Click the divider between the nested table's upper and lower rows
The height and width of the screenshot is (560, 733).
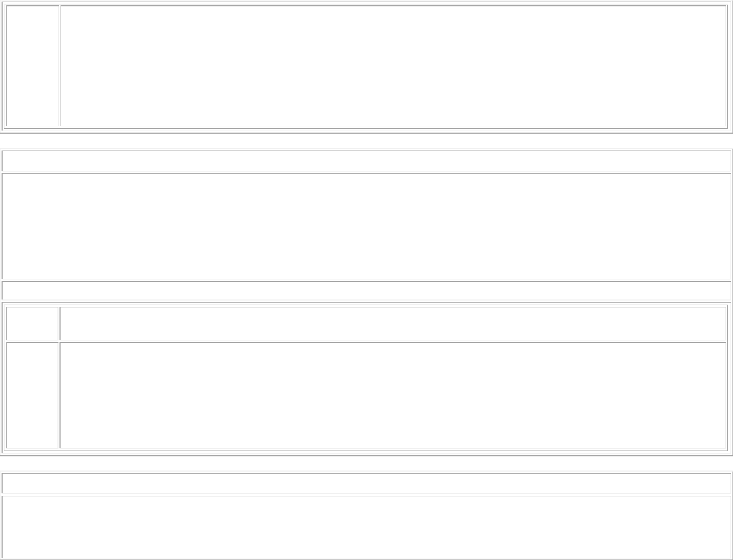366,342
